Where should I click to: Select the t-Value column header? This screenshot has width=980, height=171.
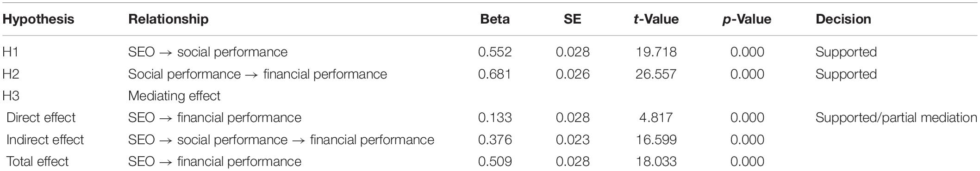[x=656, y=19]
